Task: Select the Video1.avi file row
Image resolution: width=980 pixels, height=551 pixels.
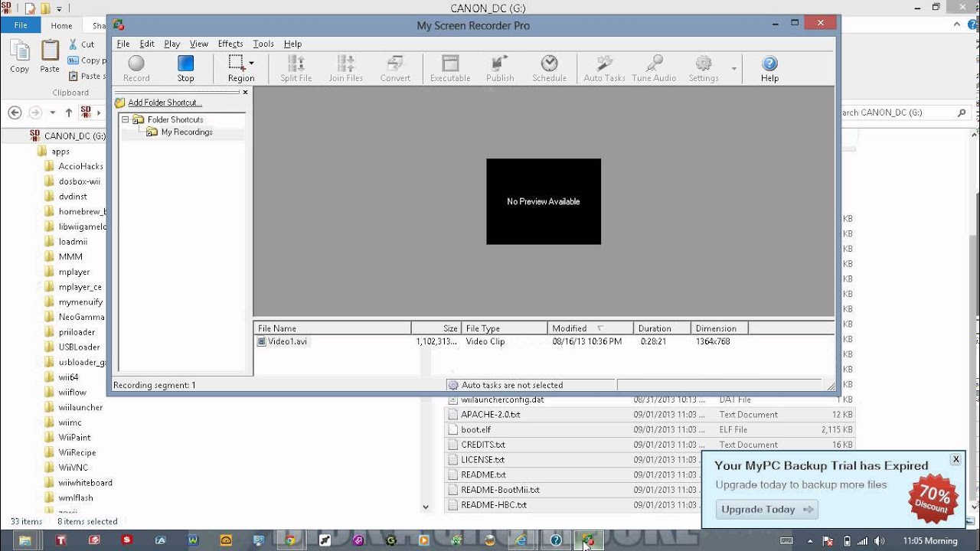Action: 544,341
